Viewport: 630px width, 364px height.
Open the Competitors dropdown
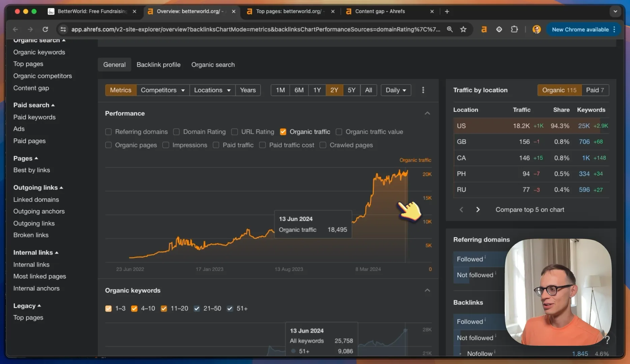tap(163, 90)
